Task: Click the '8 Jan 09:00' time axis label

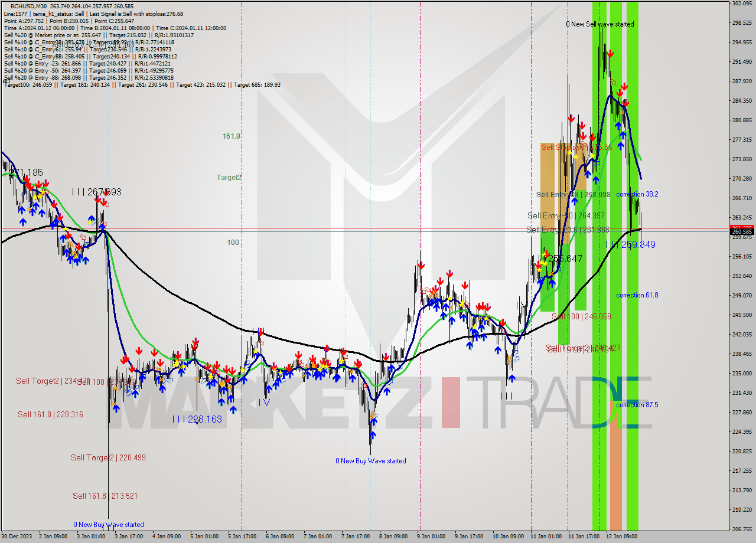Action: [392, 537]
